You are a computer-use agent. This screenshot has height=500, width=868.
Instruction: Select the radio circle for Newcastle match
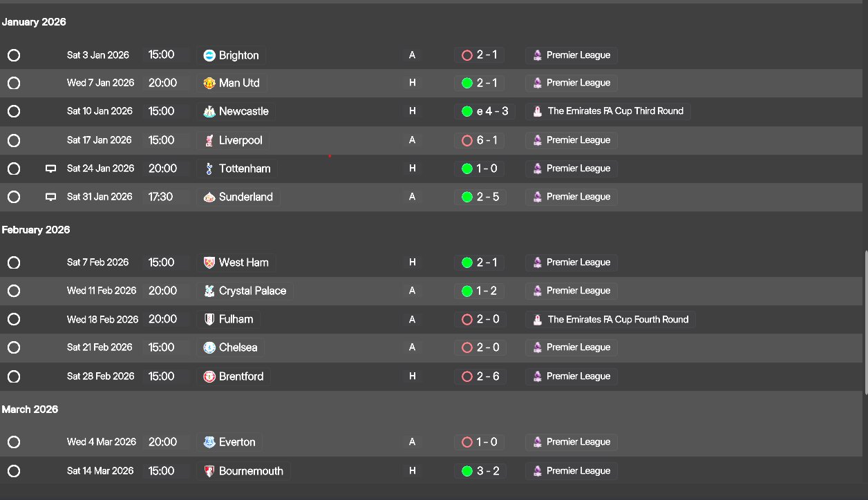coord(14,111)
